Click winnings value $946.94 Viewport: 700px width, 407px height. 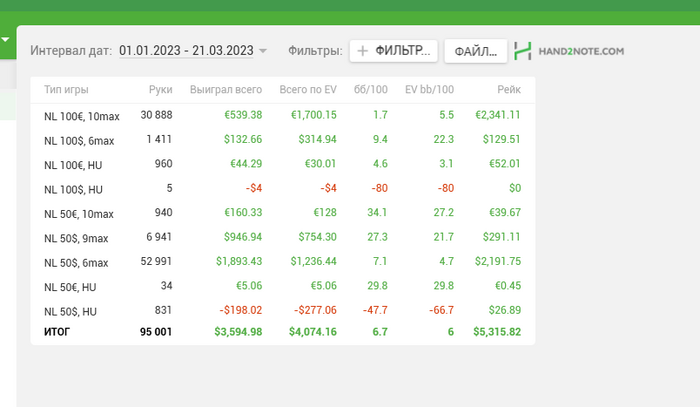click(243, 237)
